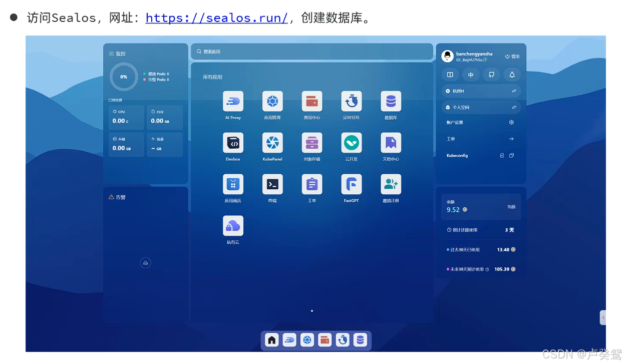Click in the 搜索应用 search field
The width and height of the screenshot is (624, 364).
312,52
